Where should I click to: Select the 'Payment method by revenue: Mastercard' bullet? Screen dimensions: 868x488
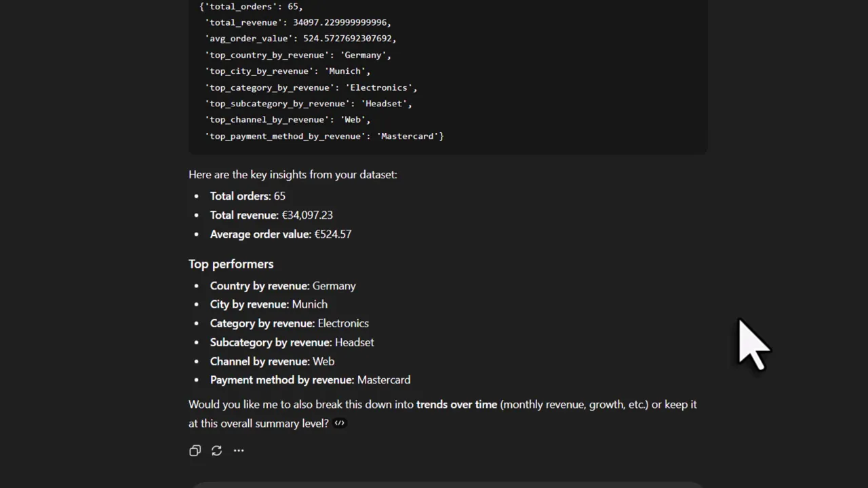pos(310,380)
